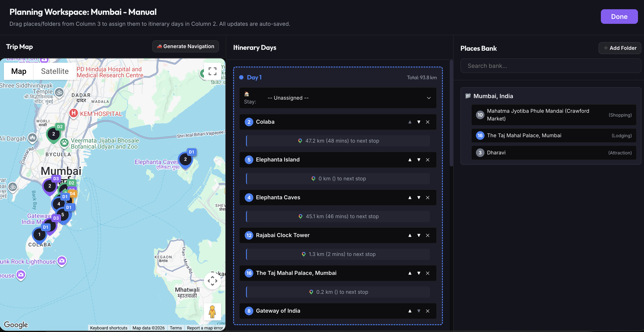Image resolution: width=644 pixels, height=332 pixels.
Task: Remove Elephanta Island from Day 1
Action: point(428,160)
